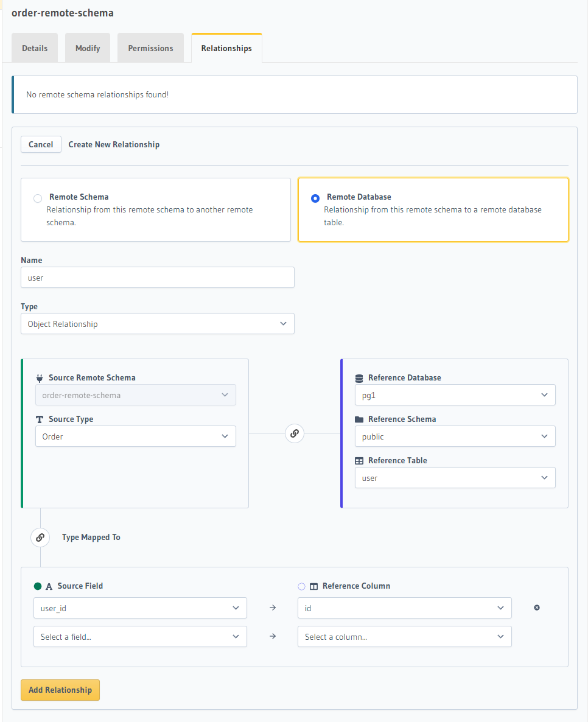Click the Type Mapped To link icon

(40, 538)
